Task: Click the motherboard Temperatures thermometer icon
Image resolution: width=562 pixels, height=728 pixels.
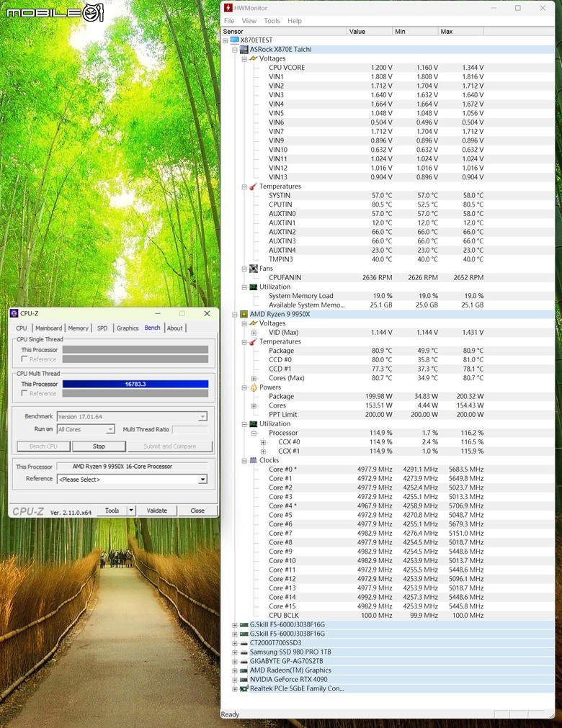Action: click(253, 187)
